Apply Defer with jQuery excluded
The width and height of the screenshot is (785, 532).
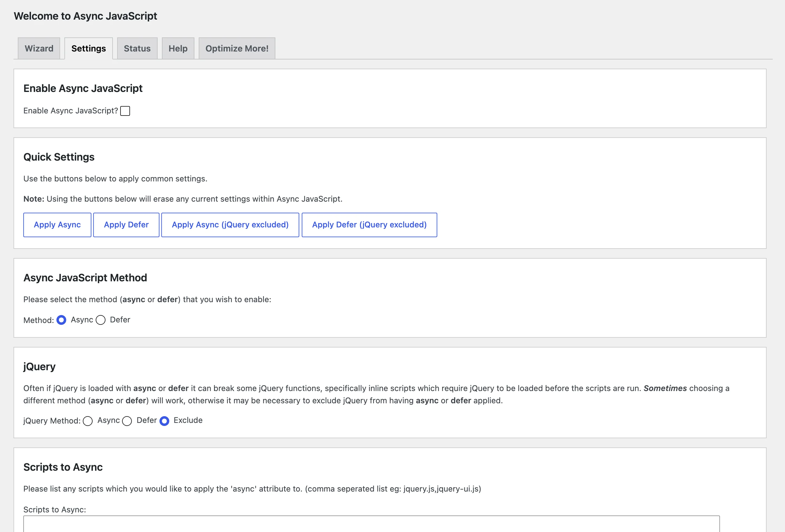[369, 225]
